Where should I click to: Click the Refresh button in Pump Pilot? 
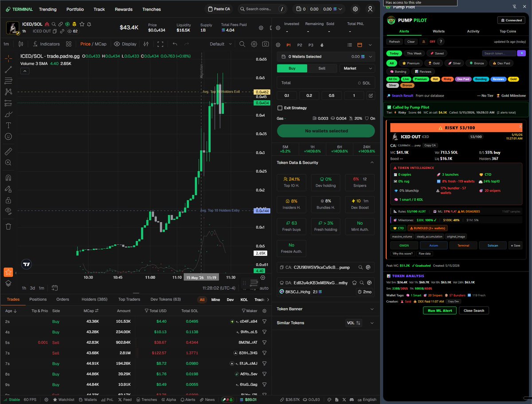394,42
